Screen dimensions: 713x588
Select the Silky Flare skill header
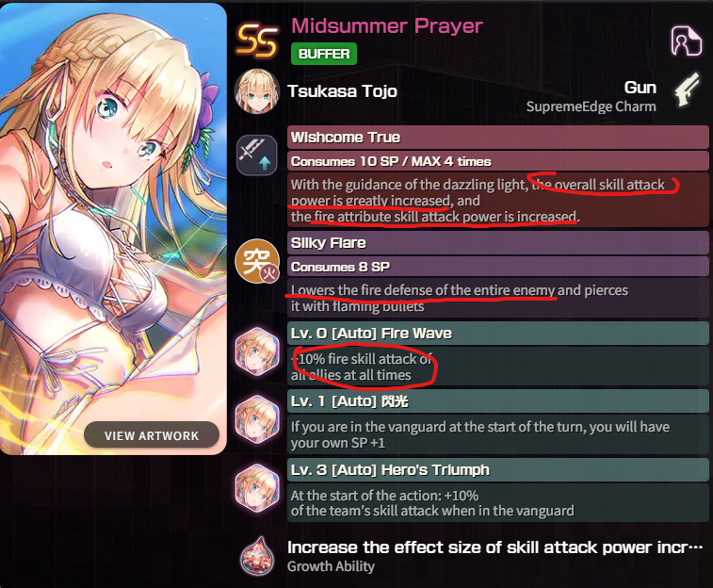point(498,242)
